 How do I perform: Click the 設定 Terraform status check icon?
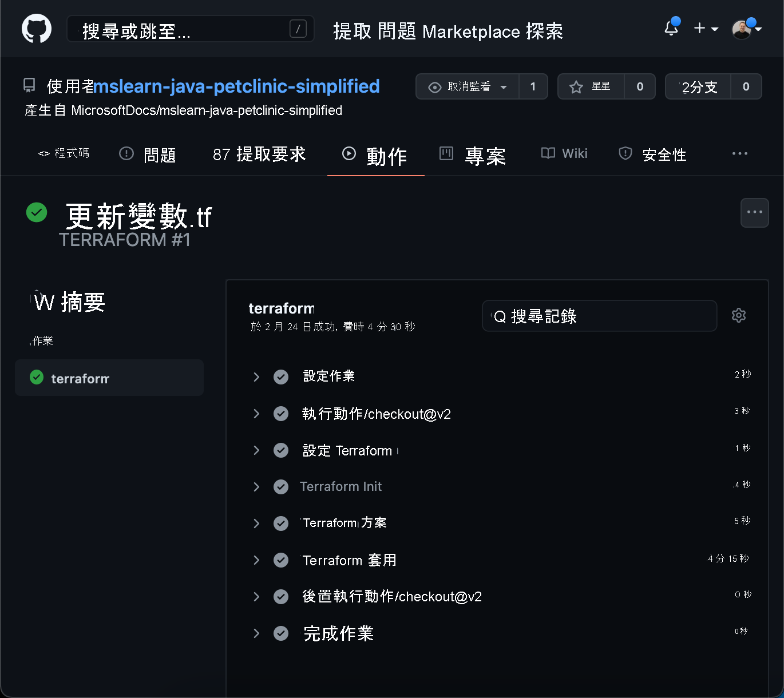[x=281, y=450]
